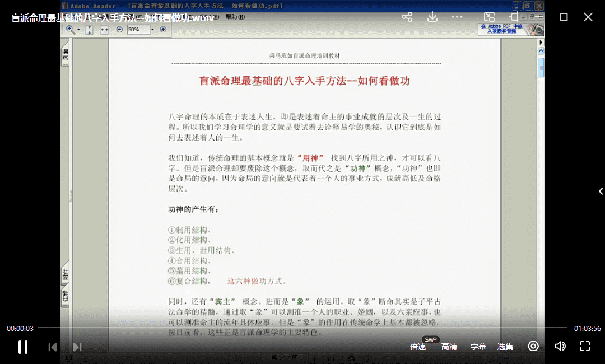The width and height of the screenshot is (605, 364).
Task: Download the video using the download icon
Action: (432, 17)
